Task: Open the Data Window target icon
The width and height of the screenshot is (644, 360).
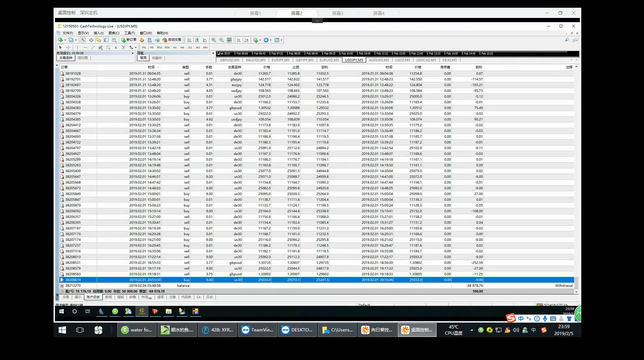Action: (91, 40)
